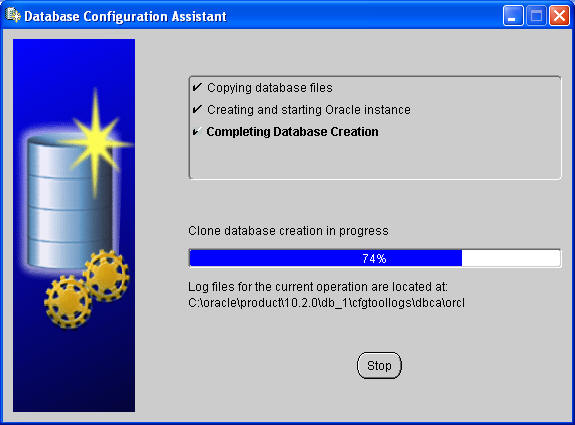575x425 pixels.
Task: Click the checkmark beside Creating and starting Oracle instance
Action: coord(197,109)
